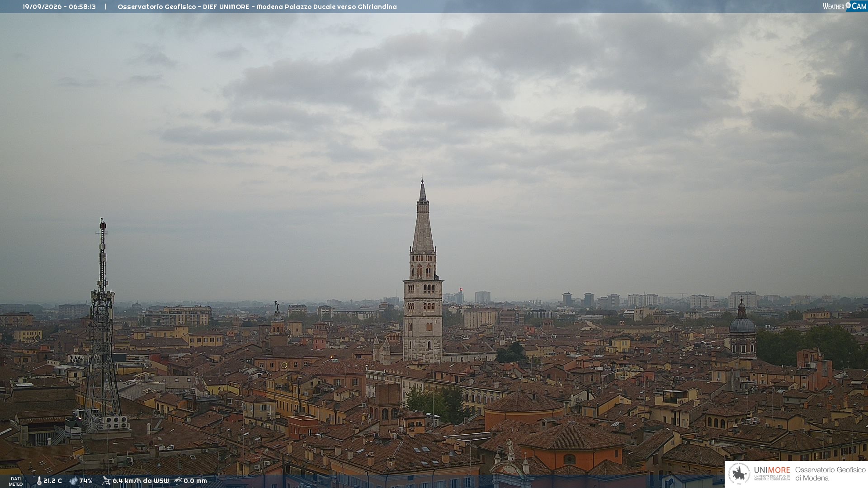Screen dimensions: 868x488
Task: Select the 21.2 C temperature reading
Action: (52, 481)
